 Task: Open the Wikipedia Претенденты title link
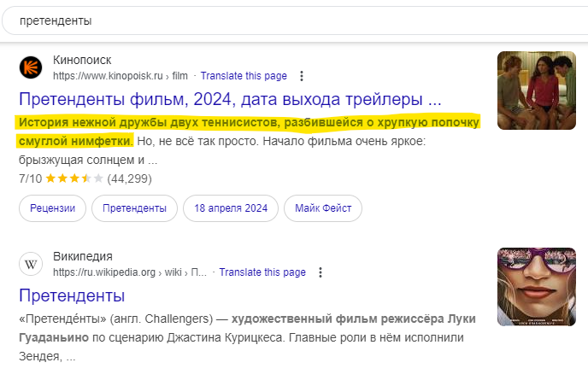tap(72, 295)
